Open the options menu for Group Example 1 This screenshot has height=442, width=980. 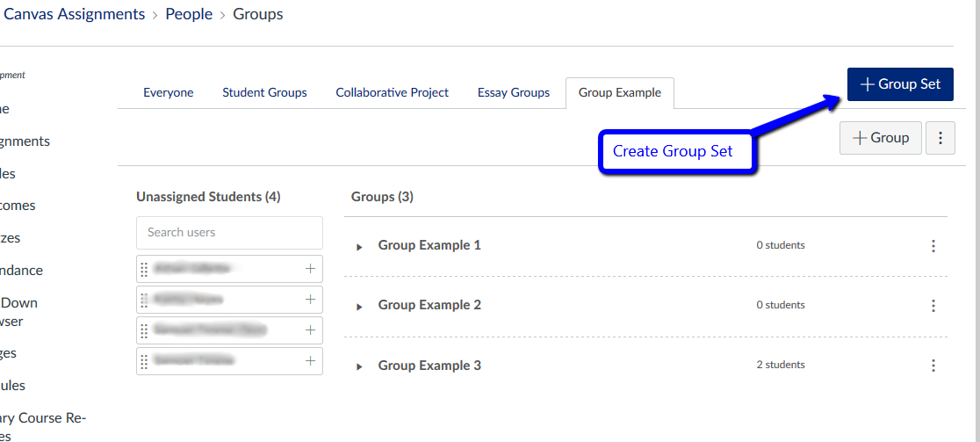click(933, 246)
